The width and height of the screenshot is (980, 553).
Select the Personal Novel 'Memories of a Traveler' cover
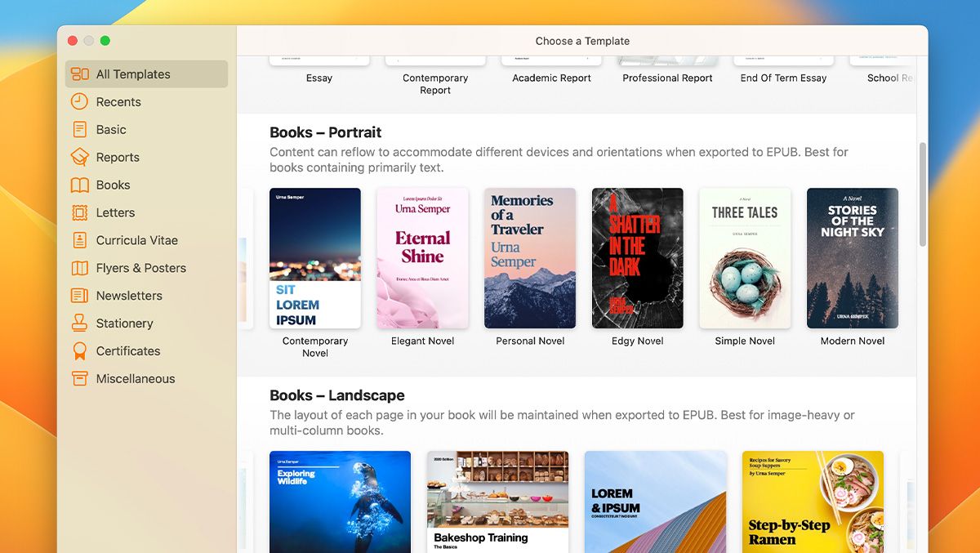point(530,258)
